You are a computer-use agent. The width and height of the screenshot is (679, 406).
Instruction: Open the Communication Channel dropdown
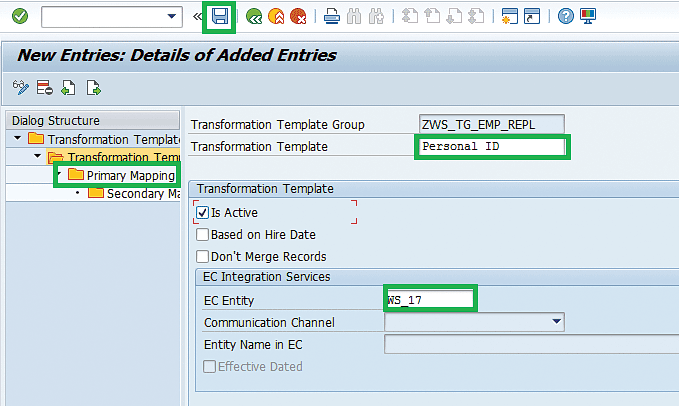[x=556, y=322]
